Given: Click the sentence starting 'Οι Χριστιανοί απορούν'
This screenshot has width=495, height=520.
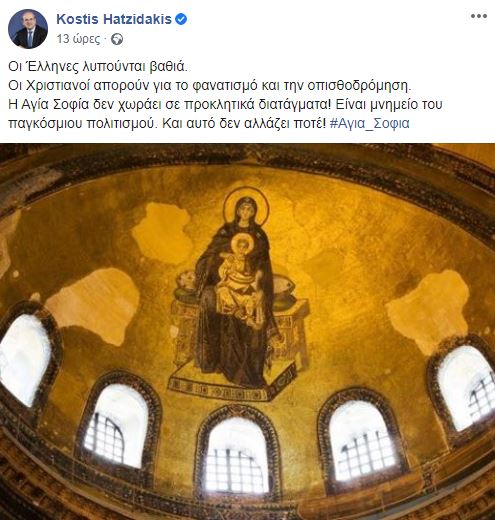Looking at the screenshot, I should 210,86.
